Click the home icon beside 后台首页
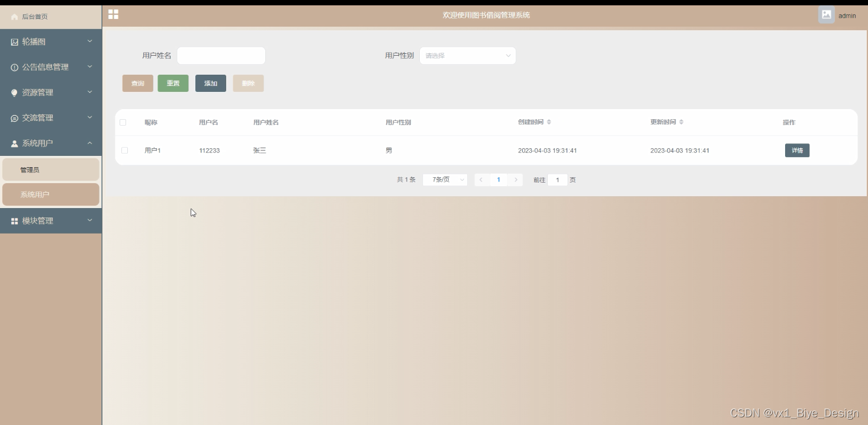The image size is (868, 425). click(x=15, y=17)
